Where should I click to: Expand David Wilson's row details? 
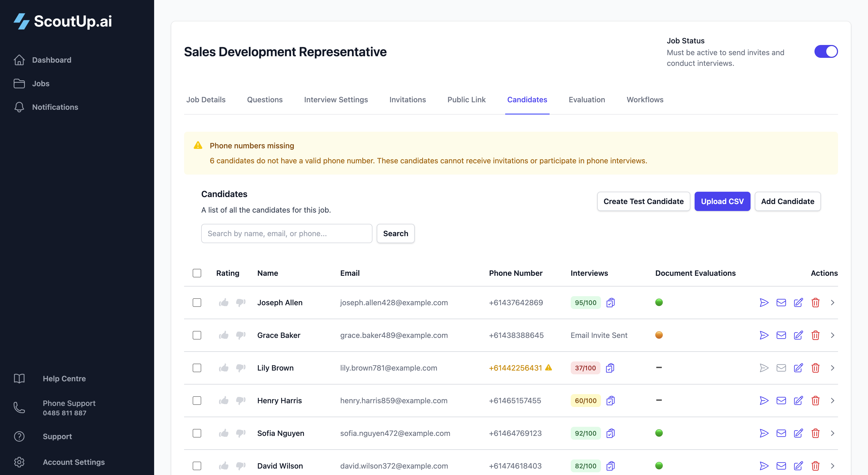(832, 466)
